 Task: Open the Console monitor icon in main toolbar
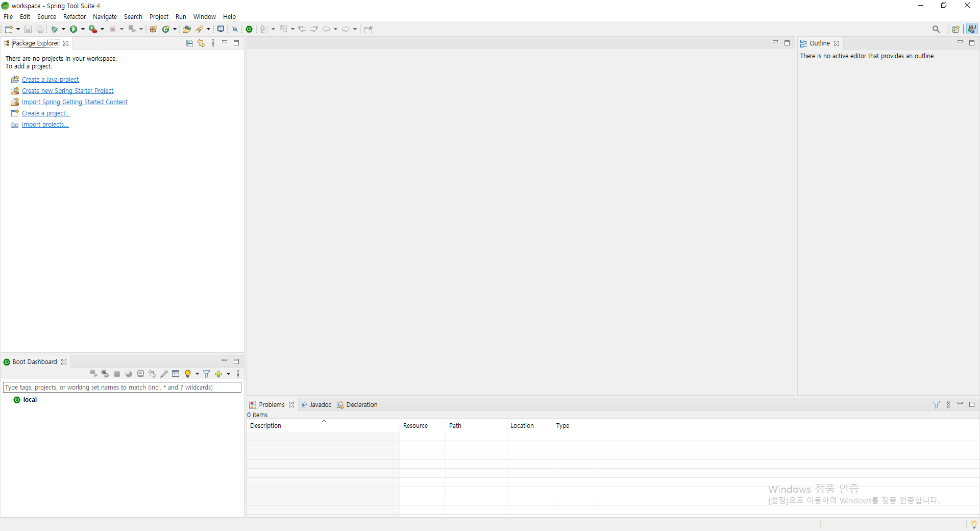(x=220, y=29)
